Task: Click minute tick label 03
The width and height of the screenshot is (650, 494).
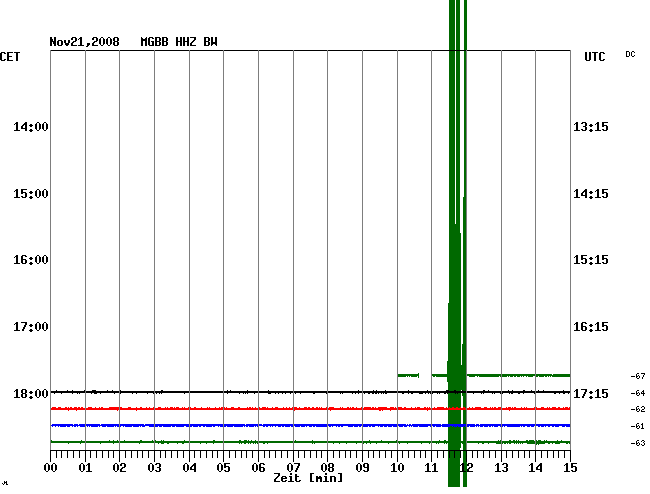Action: coord(154,468)
